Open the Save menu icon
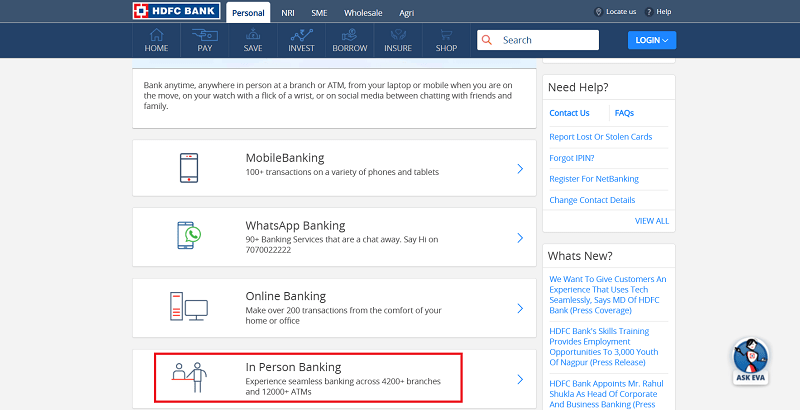 click(x=253, y=35)
